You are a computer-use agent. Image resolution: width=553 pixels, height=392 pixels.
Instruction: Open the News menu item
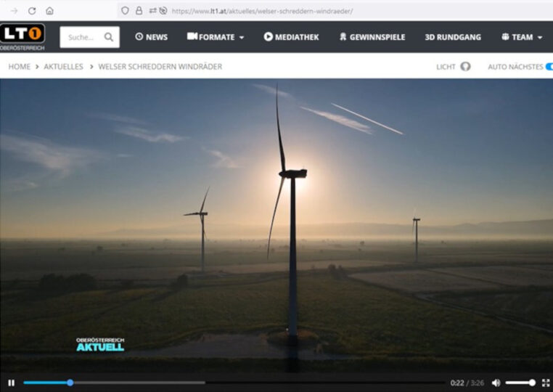click(151, 37)
